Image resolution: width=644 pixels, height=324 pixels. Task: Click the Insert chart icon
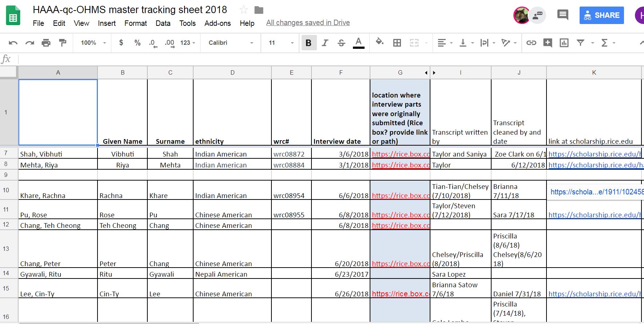(564, 43)
